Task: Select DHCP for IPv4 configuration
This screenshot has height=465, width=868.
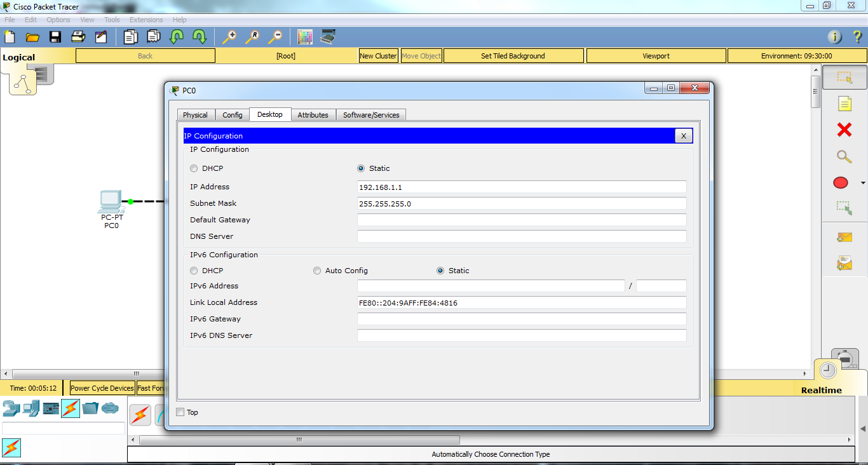Action: click(x=194, y=168)
